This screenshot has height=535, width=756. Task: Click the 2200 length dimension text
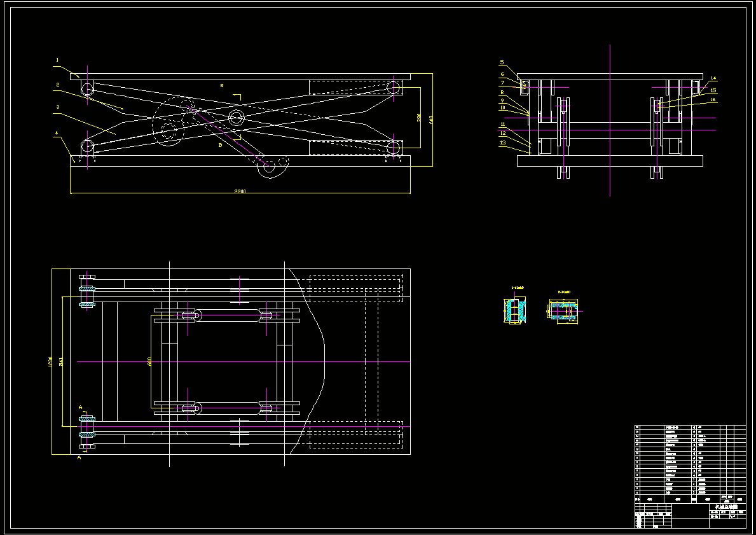[x=240, y=191]
